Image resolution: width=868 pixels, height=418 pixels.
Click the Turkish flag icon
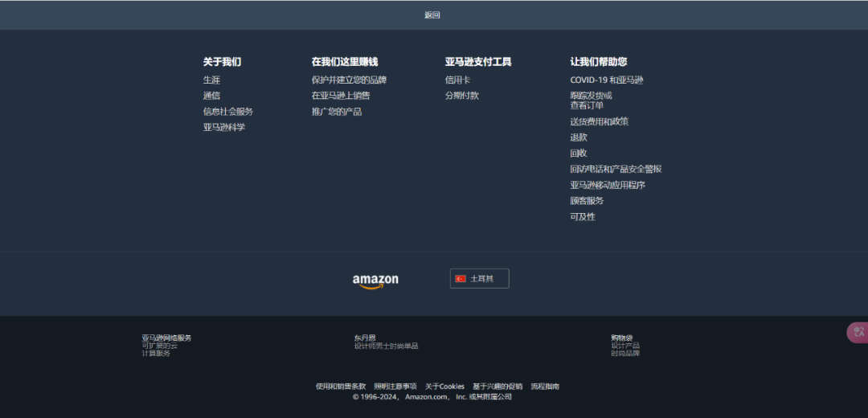(x=461, y=278)
